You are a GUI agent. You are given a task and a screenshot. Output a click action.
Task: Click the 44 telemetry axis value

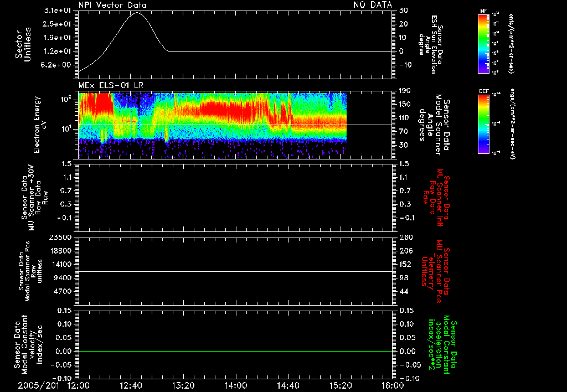(404, 291)
